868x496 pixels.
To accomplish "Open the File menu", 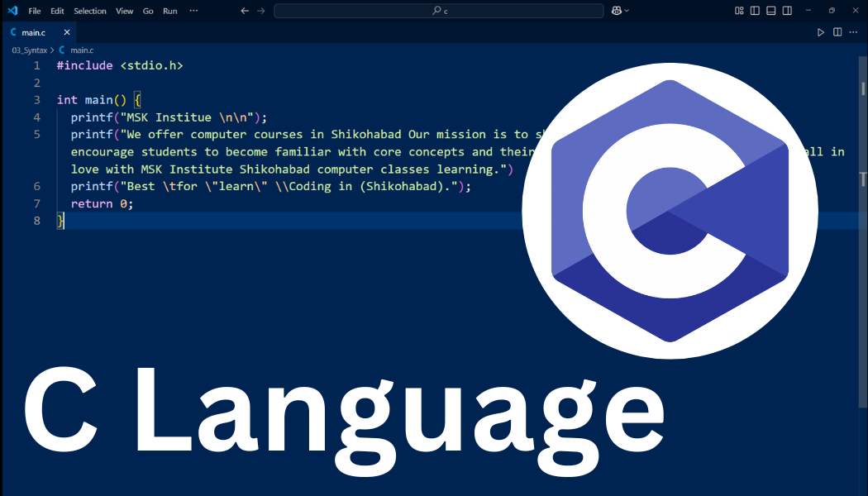I will point(35,11).
